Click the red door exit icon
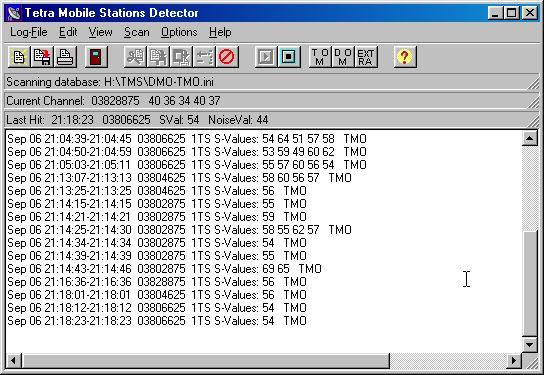The image size is (544, 375). pos(96,57)
